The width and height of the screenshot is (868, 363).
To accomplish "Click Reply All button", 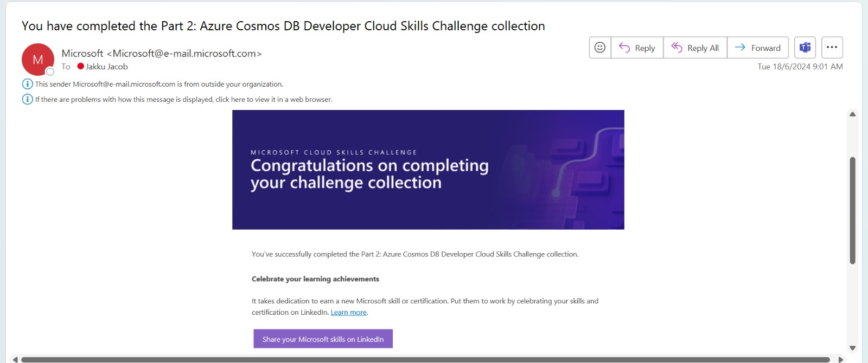I will pyautogui.click(x=695, y=48).
